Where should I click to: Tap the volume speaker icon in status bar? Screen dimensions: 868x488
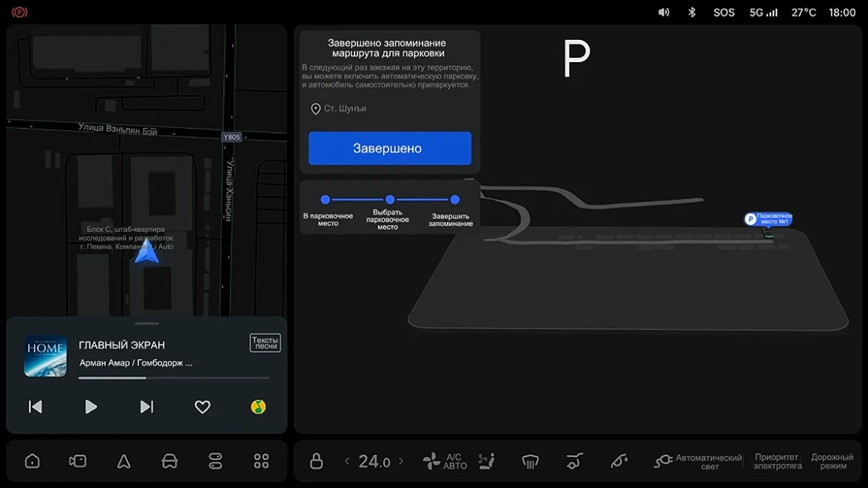[x=664, y=12]
